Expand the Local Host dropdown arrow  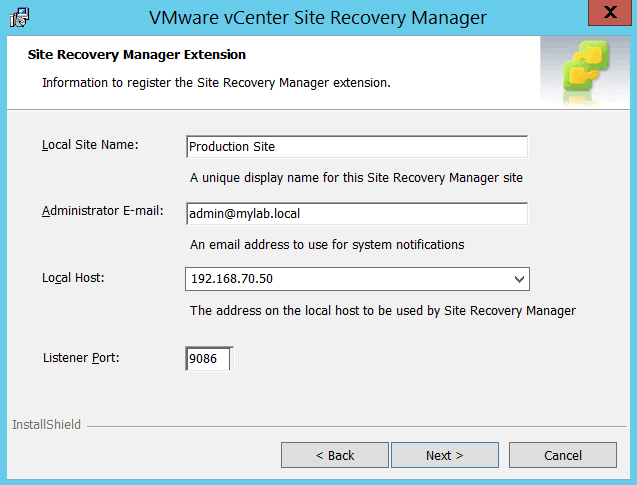coord(518,279)
